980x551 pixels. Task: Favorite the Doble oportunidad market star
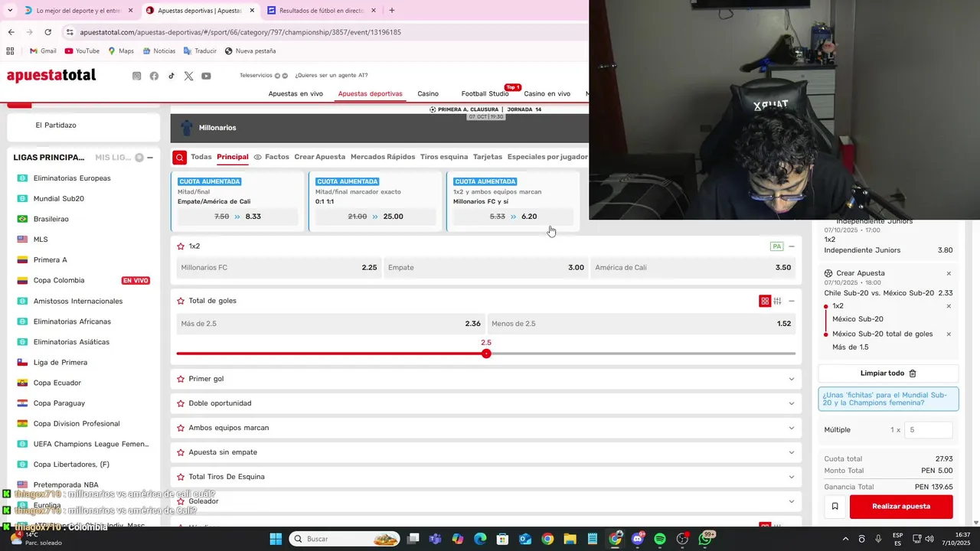(x=181, y=403)
